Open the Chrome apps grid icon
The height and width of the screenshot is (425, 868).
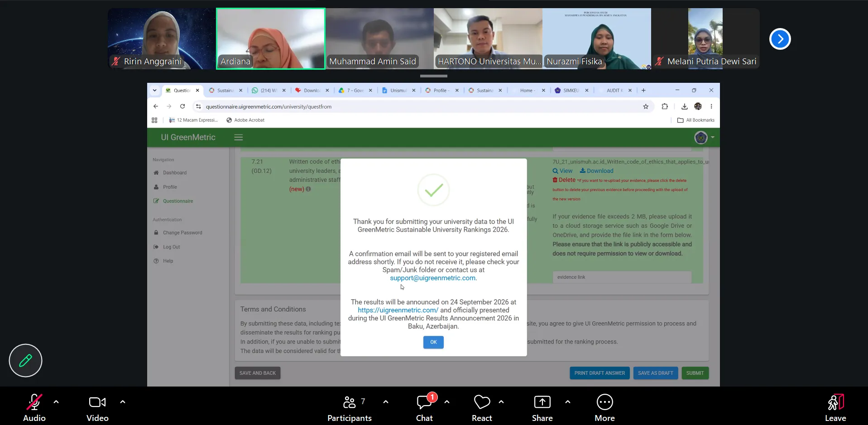pos(154,120)
